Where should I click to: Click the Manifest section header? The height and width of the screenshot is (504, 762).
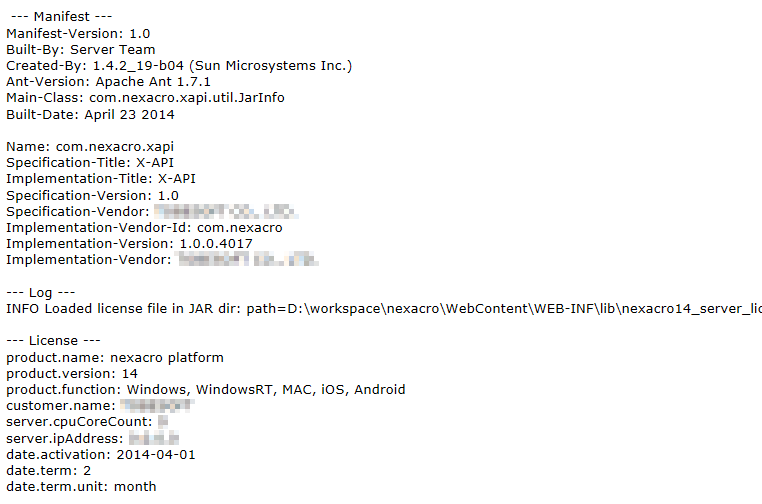click(61, 17)
